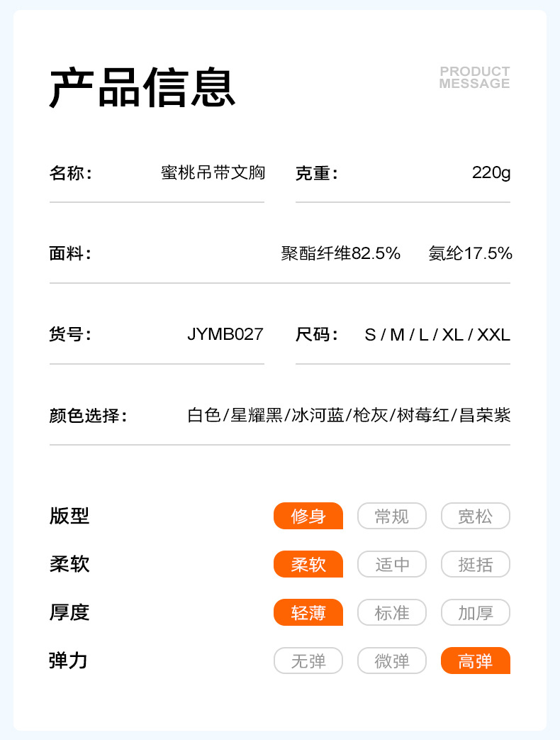The width and height of the screenshot is (560, 740).
Task: Click the 聚酯纤维82.5% fabric text
Action: [x=341, y=253]
